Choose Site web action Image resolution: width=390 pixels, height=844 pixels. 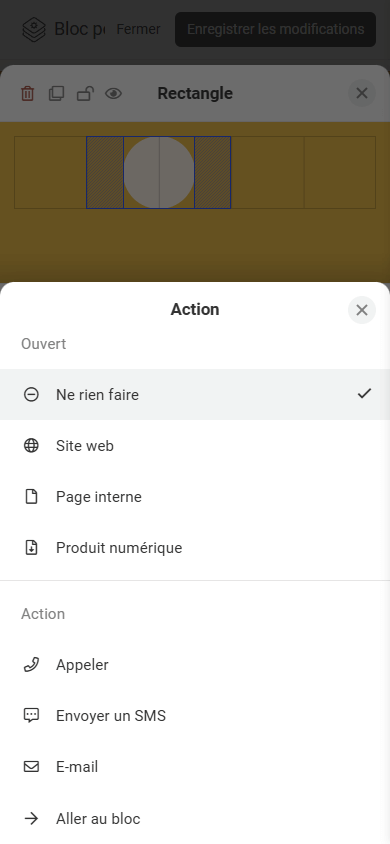pyautogui.click(x=195, y=446)
